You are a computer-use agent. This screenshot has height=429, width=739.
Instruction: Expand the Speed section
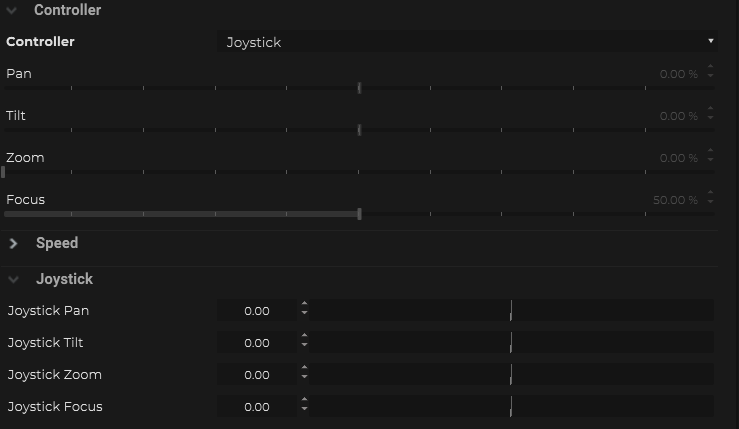click(x=13, y=243)
